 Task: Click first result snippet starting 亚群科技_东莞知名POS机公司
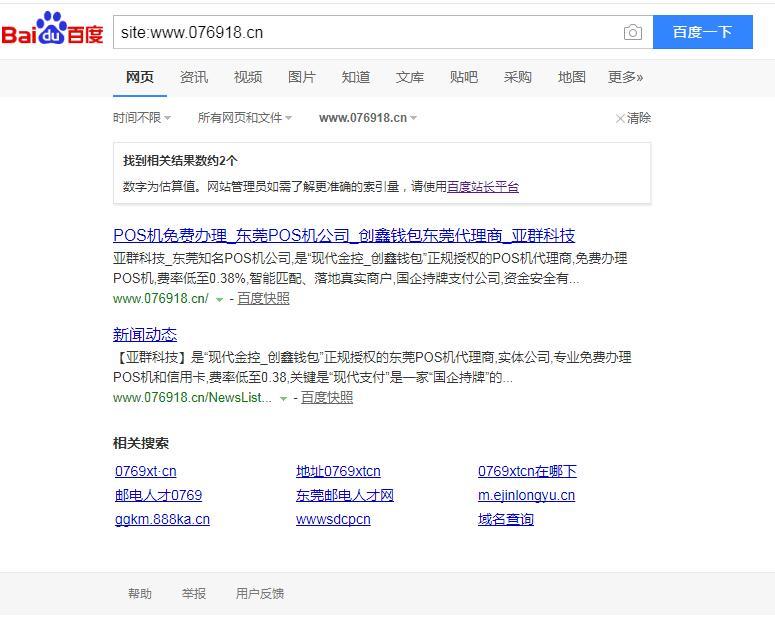[371, 268]
